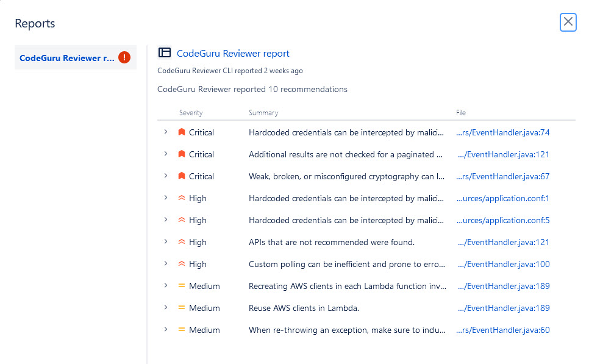Open the EventHandler.java:67 file link

(502, 176)
